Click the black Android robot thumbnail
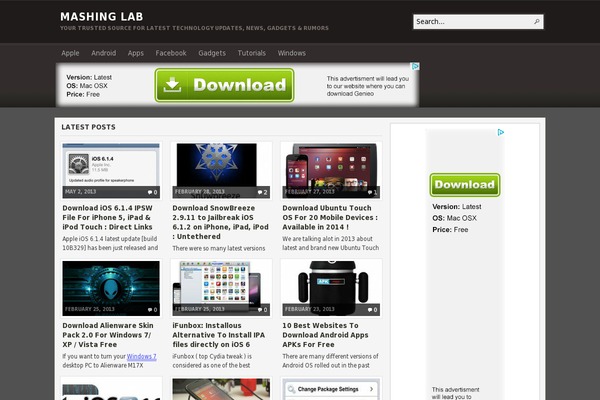Viewport: 600px width, 400px height. click(331, 288)
